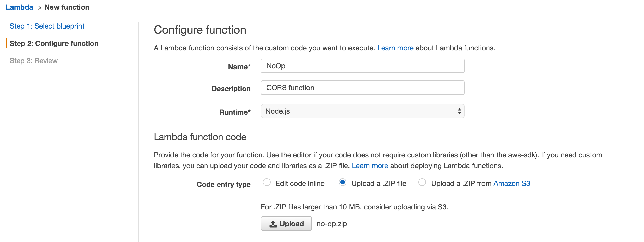The width and height of the screenshot is (644, 242).
Task: Go to Step 1: Select blueprint
Action: point(47,26)
